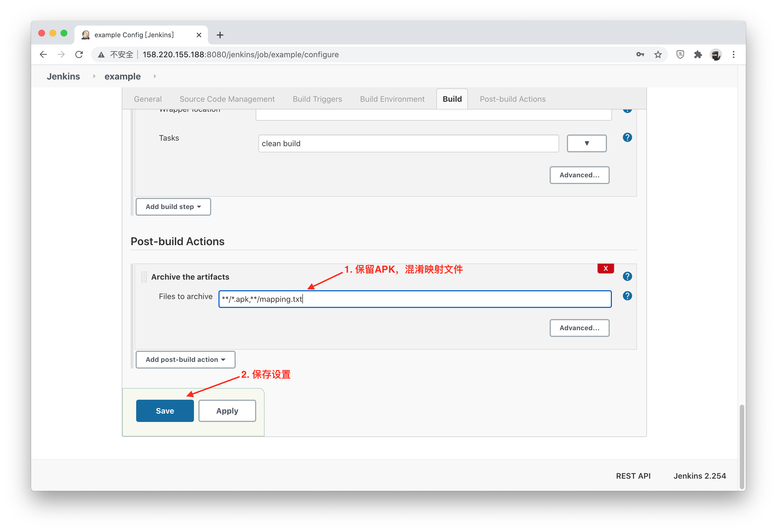Open Advanced options for Archive artifacts

[579, 328]
